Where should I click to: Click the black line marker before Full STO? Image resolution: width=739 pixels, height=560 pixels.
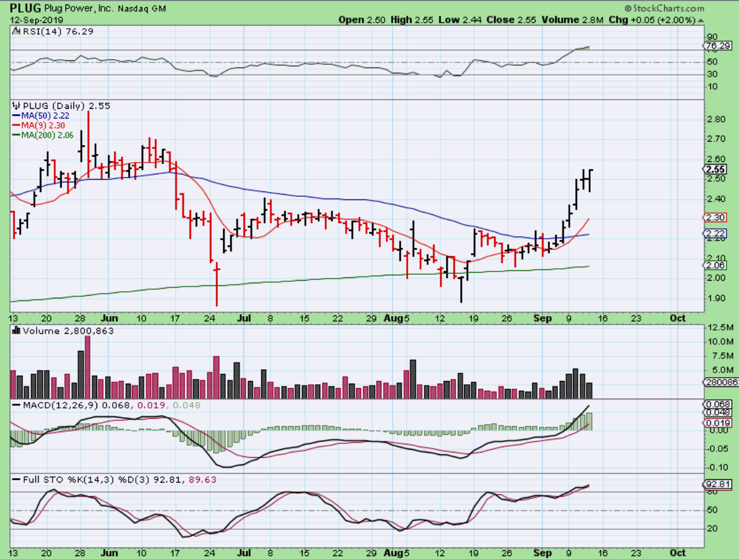(x=16, y=479)
